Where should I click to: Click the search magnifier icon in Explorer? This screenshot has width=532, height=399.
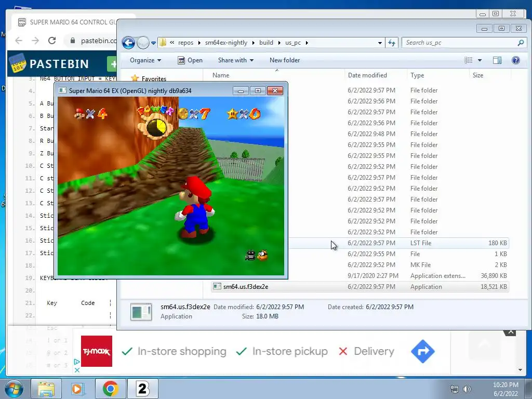pos(521,43)
